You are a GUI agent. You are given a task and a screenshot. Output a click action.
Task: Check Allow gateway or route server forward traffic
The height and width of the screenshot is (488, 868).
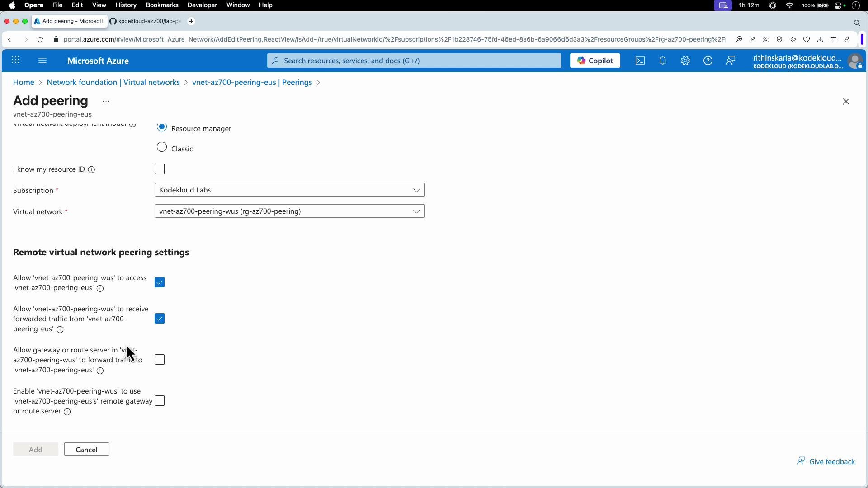click(160, 360)
